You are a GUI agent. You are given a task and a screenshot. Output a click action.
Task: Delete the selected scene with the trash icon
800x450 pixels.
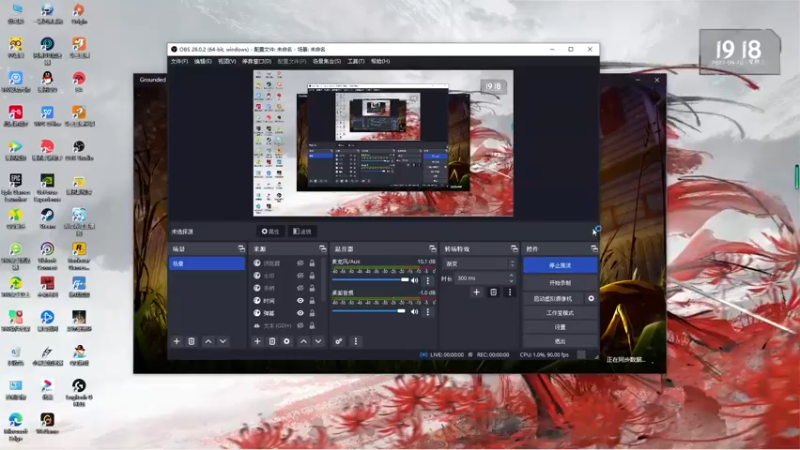(191, 341)
